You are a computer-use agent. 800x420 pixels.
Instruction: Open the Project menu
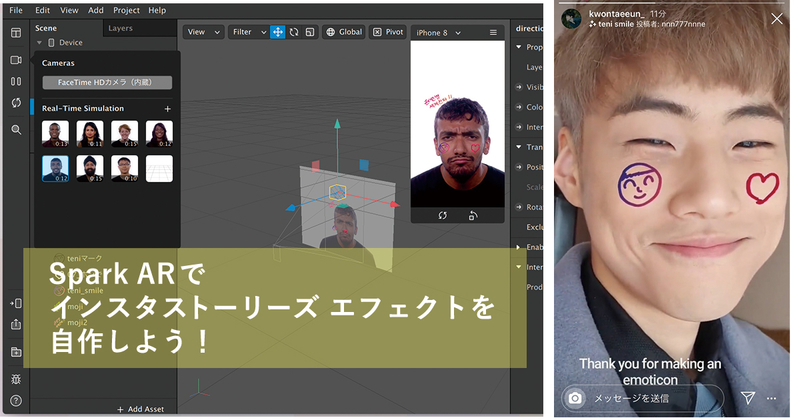[x=126, y=10]
